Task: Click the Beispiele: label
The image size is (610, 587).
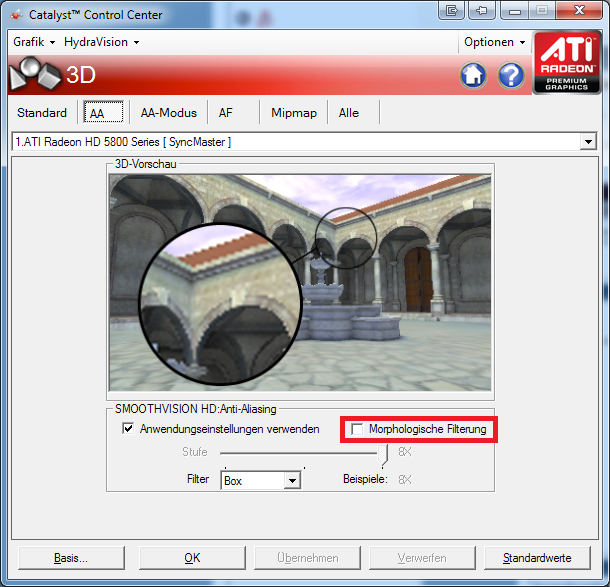Action: click(365, 479)
